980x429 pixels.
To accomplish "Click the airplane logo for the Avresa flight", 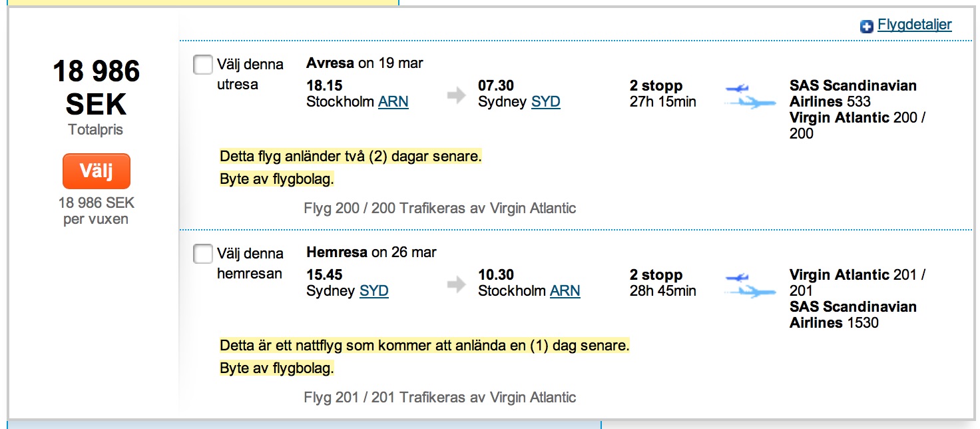I will 750,96.
